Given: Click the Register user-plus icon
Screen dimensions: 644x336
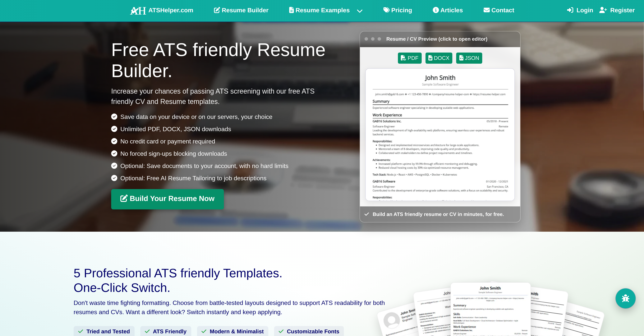Looking at the screenshot, I should [x=603, y=10].
